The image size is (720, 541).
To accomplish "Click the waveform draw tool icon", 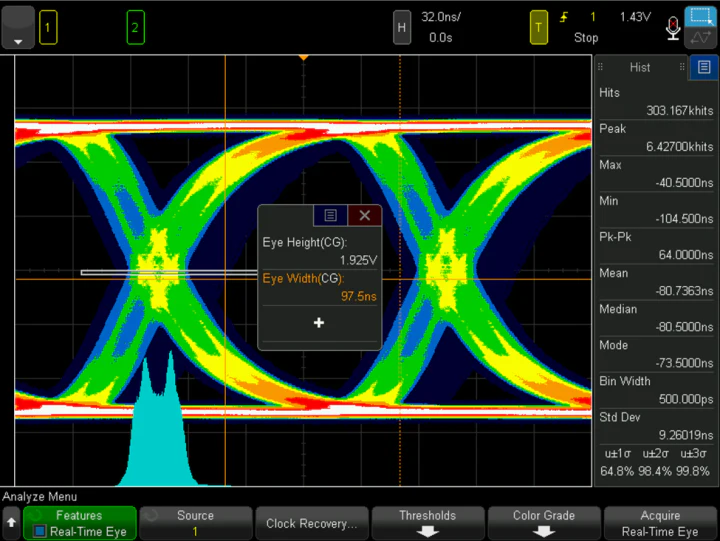I will click(x=701, y=38).
